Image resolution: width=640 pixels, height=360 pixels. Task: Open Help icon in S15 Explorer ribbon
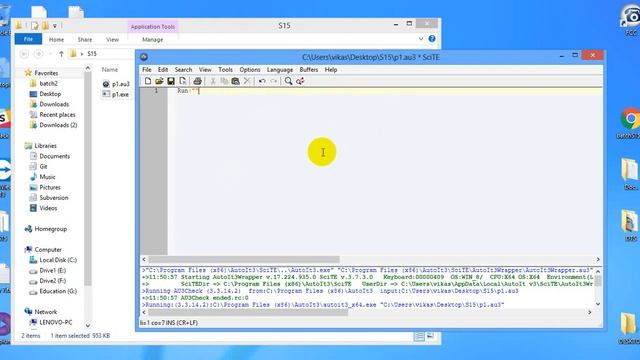pyautogui.click(x=432, y=39)
